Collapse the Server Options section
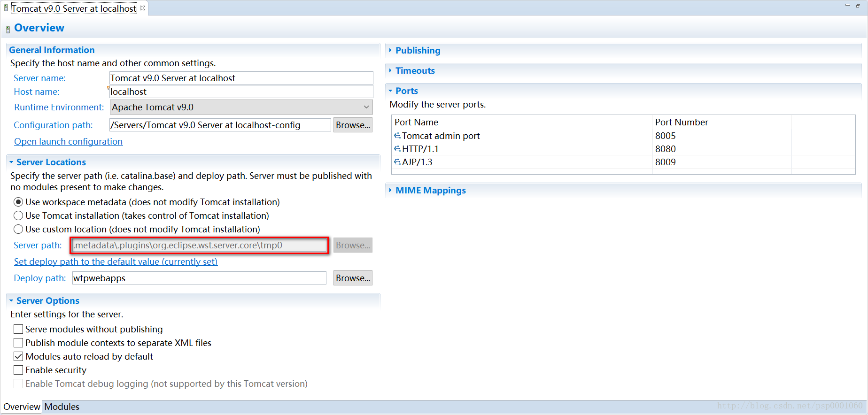This screenshot has height=415, width=868. [x=11, y=300]
